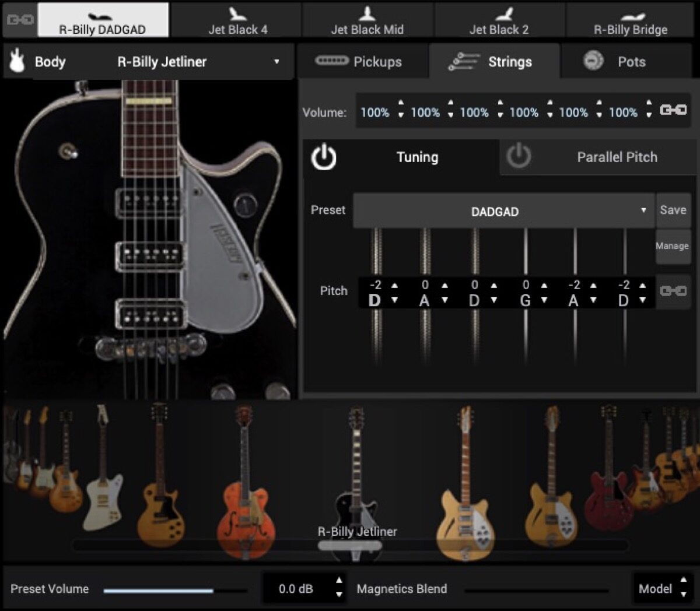Lower pitch of the last D string
This screenshot has width=700, height=611.
coord(642,300)
